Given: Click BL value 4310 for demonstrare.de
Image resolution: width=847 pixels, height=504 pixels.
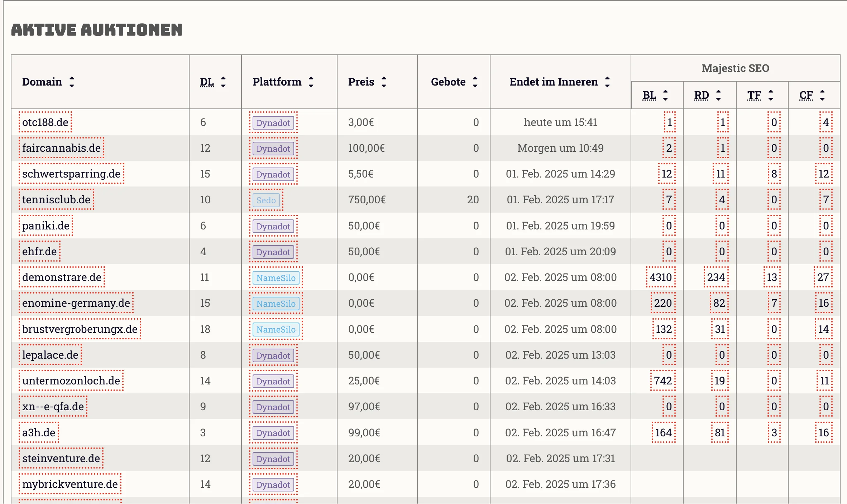Looking at the screenshot, I should click(x=661, y=277).
